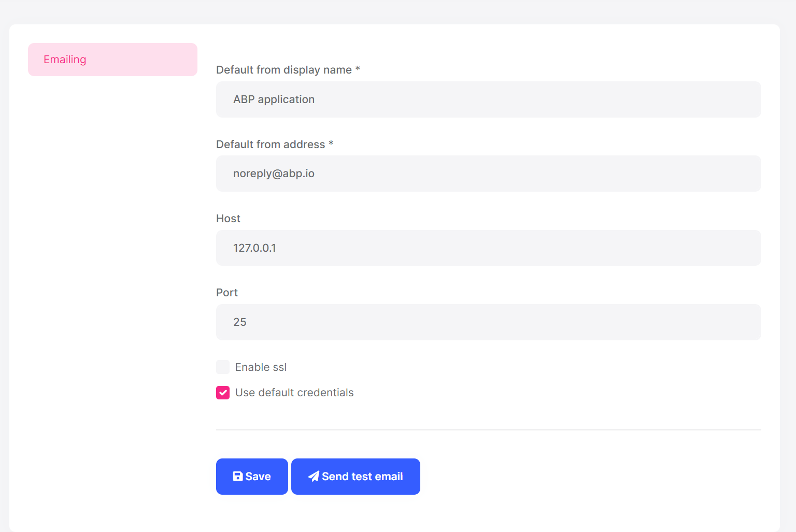
Task: Click the Host field label
Action: [x=228, y=218]
